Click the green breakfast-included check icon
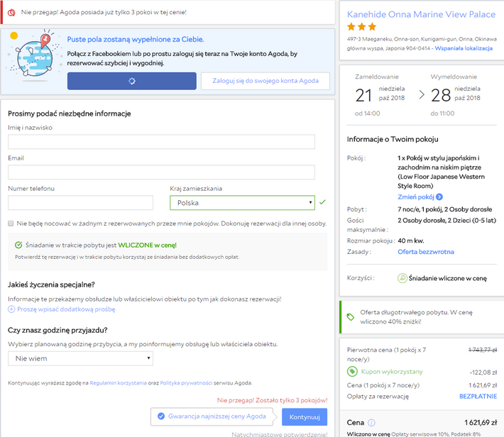This screenshot has width=504, height=437. pos(18,245)
